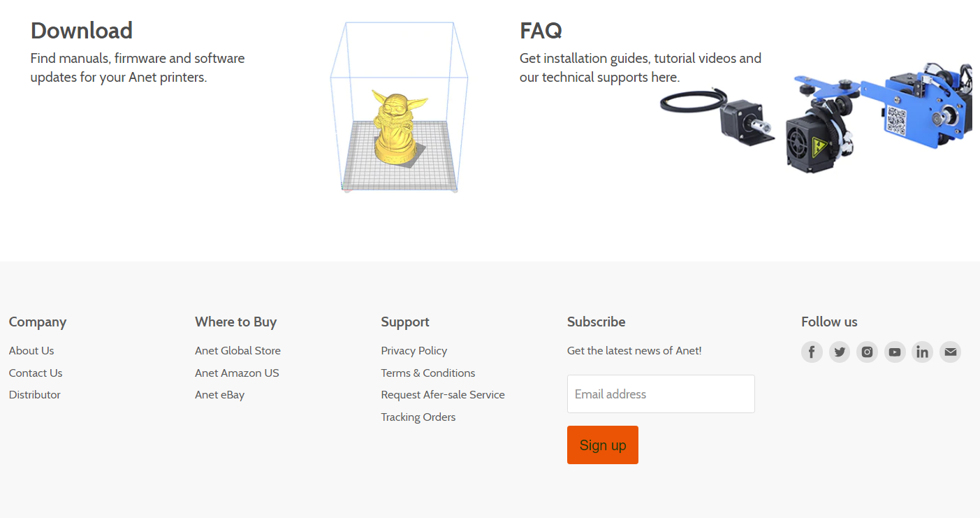
Task: Click the FAQ printer parts image
Action: pyautogui.click(x=817, y=119)
